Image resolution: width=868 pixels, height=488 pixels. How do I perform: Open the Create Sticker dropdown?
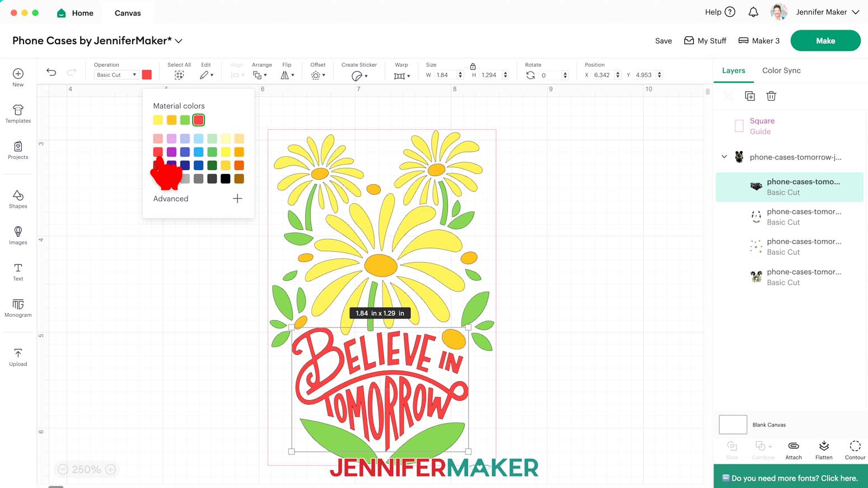[x=359, y=76]
